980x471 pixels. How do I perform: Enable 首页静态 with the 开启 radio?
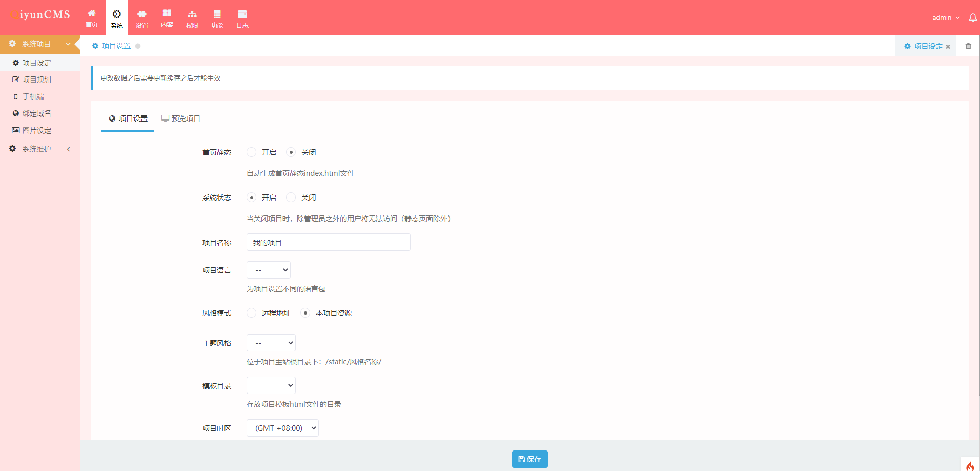pyautogui.click(x=252, y=152)
